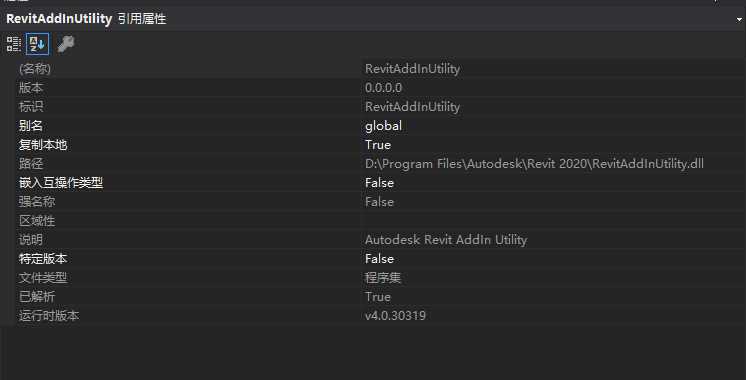Change the 嵌入互操作类型 False value
The image size is (746, 380).
tap(379, 183)
